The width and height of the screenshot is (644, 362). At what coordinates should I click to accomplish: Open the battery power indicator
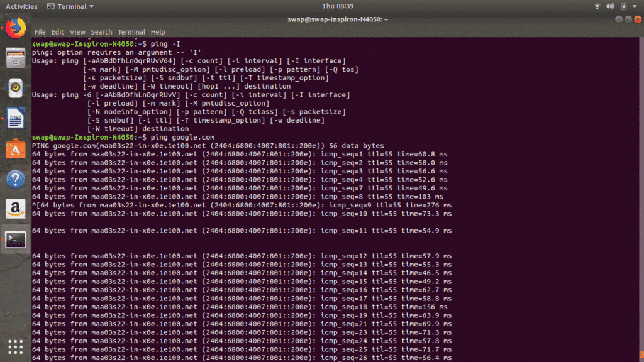coord(623,6)
